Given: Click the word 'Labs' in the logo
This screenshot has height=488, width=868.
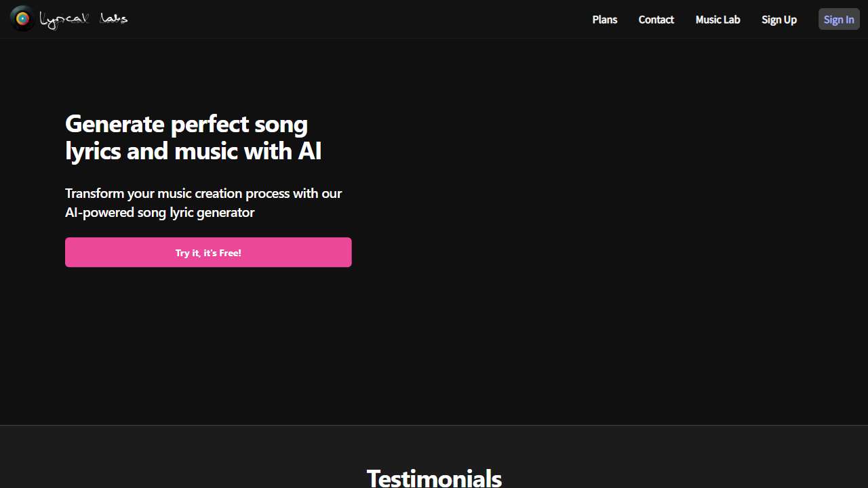Looking at the screenshot, I should tap(113, 20).
